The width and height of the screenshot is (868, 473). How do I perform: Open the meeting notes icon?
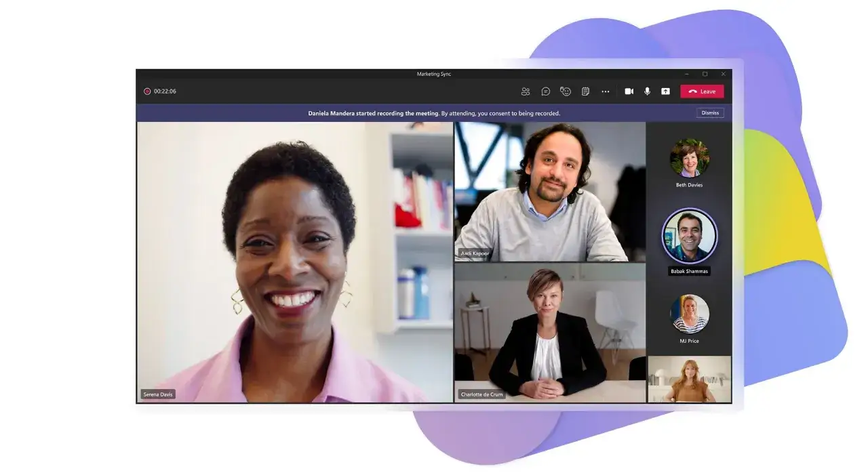point(585,91)
